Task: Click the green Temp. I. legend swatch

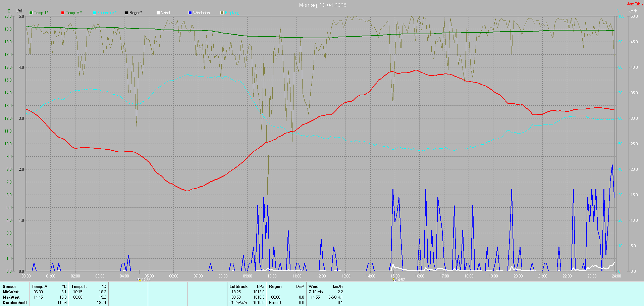Action: pyautogui.click(x=31, y=13)
